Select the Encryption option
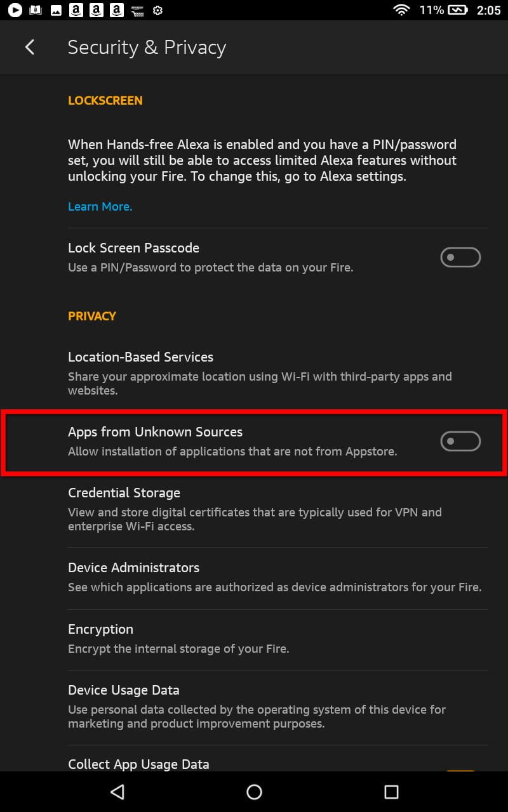 (254, 638)
